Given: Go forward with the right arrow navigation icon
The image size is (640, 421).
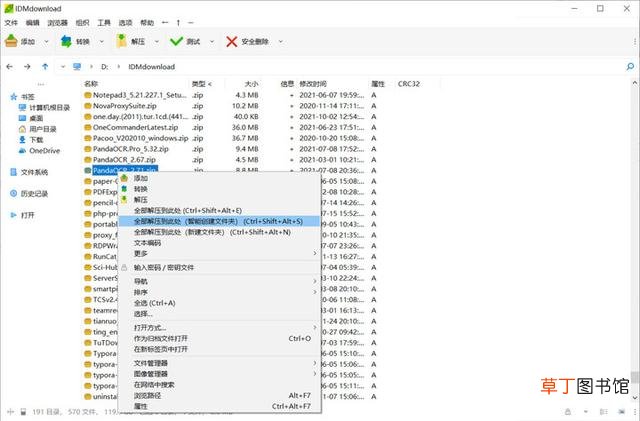Looking at the screenshot, I should coord(27,67).
